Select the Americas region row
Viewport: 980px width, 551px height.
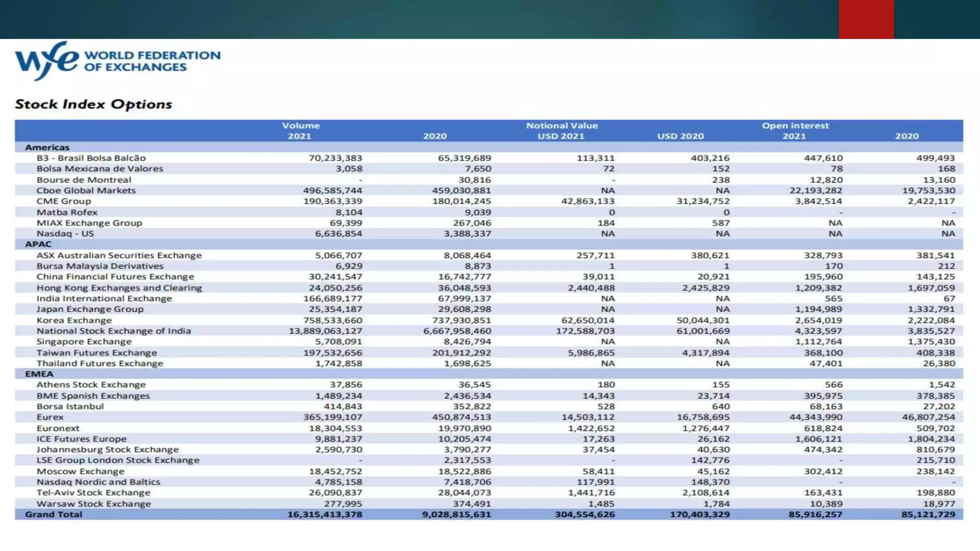pyautogui.click(x=489, y=147)
